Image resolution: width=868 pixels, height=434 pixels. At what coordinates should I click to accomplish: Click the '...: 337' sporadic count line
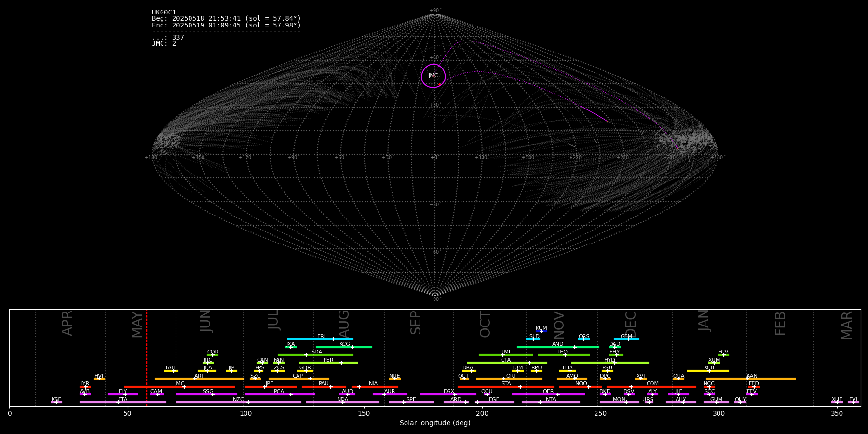(168, 37)
